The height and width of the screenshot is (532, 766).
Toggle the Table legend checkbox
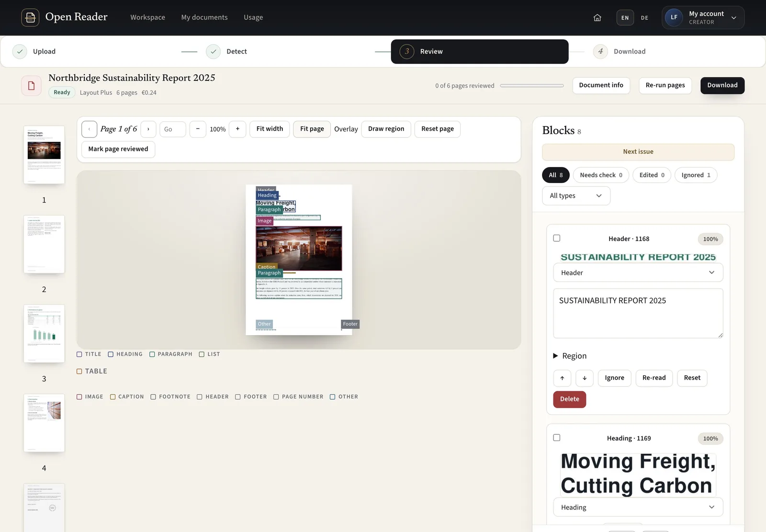pos(79,372)
